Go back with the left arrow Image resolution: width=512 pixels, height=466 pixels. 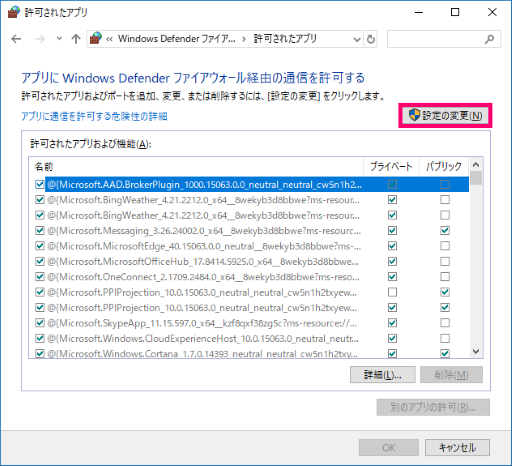pyautogui.click(x=16, y=39)
